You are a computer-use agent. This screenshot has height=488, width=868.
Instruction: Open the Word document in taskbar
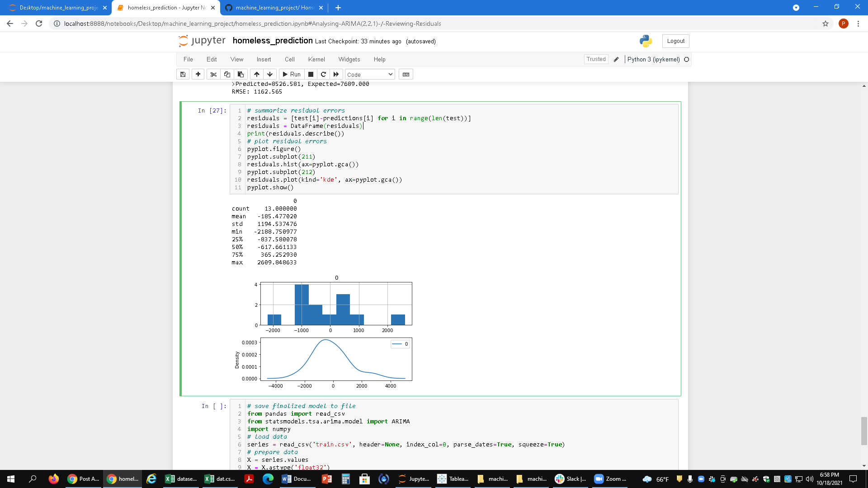(297, 479)
